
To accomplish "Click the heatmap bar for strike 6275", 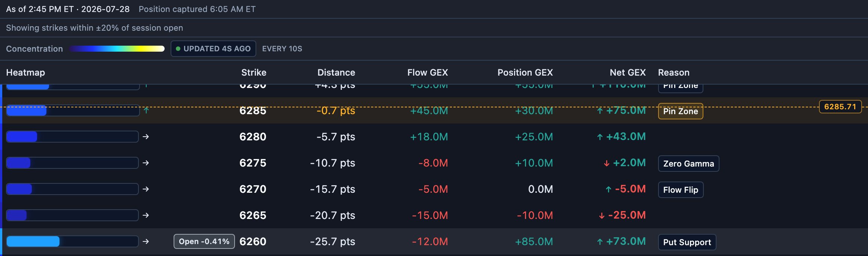I will (x=72, y=163).
